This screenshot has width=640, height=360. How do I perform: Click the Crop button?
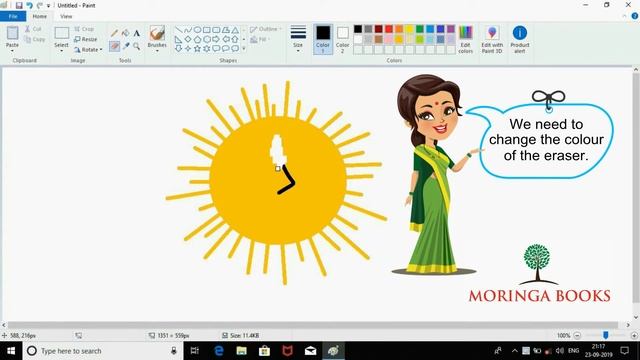(84, 29)
